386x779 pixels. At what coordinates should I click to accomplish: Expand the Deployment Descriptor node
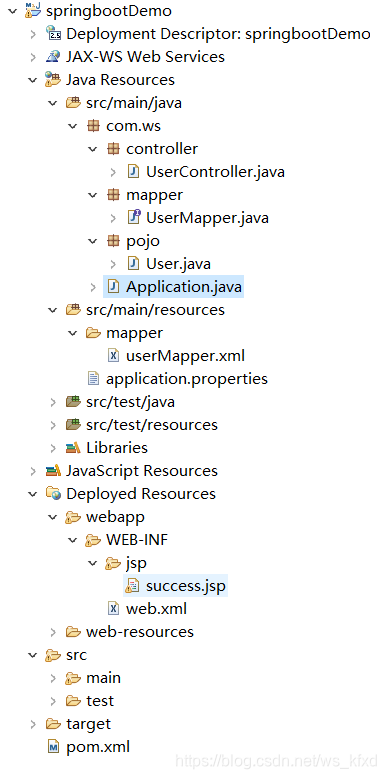pos(33,34)
